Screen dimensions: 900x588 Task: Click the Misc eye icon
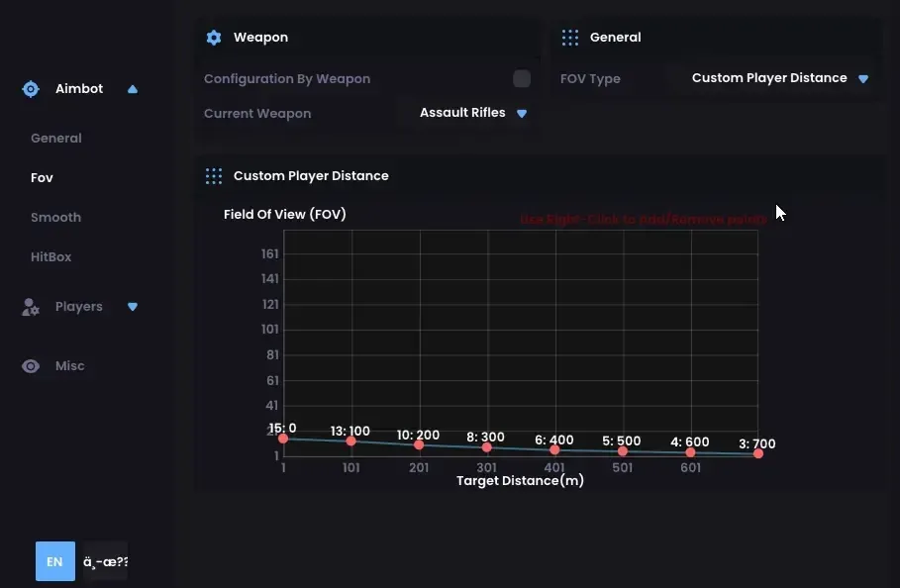click(31, 366)
